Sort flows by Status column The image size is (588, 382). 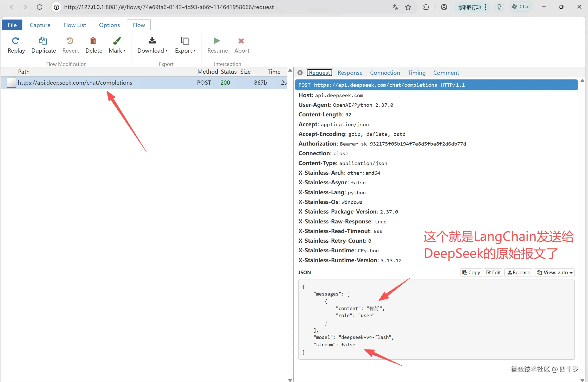coord(229,72)
